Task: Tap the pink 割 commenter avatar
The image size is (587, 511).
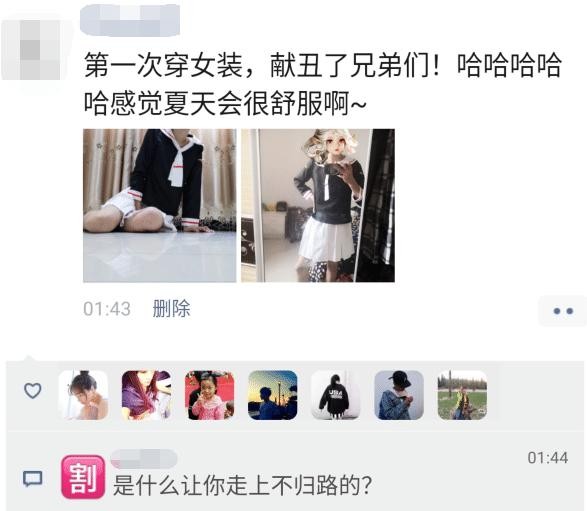Action: 83,477
